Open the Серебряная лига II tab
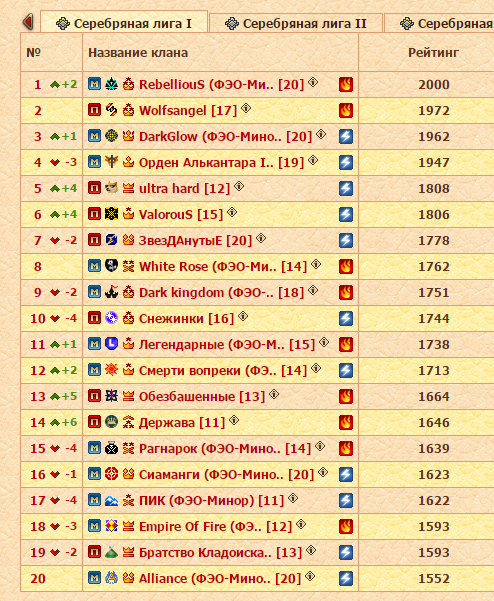 click(x=295, y=23)
